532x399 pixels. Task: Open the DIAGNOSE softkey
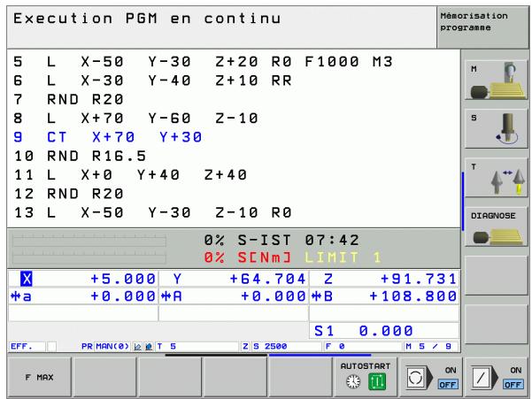[496, 226]
